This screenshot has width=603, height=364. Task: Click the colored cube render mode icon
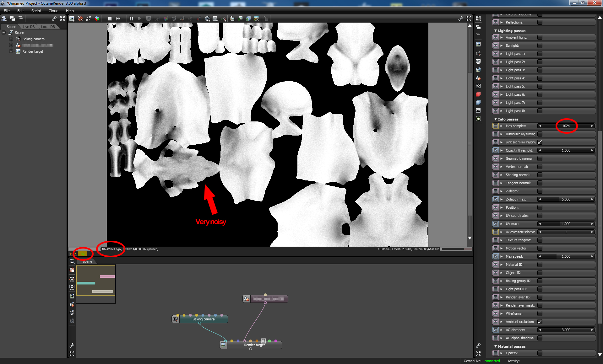[97, 19]
